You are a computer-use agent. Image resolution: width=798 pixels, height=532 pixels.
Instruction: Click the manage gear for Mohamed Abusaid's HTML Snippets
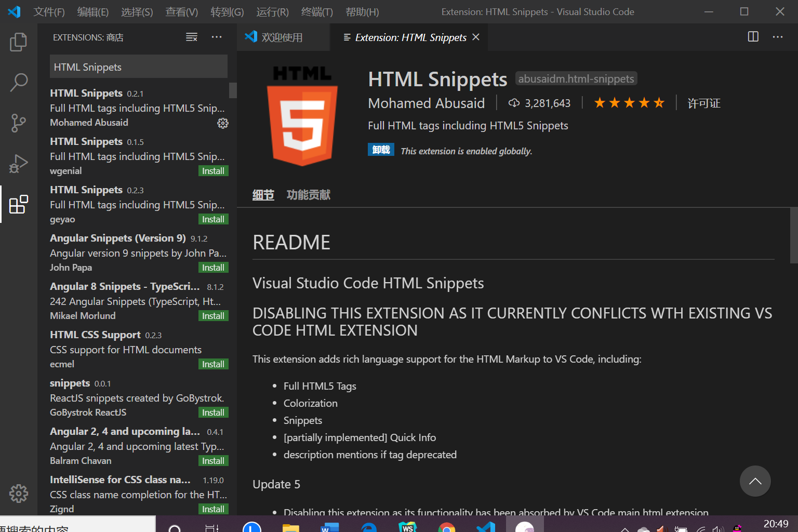coord(223,123)
